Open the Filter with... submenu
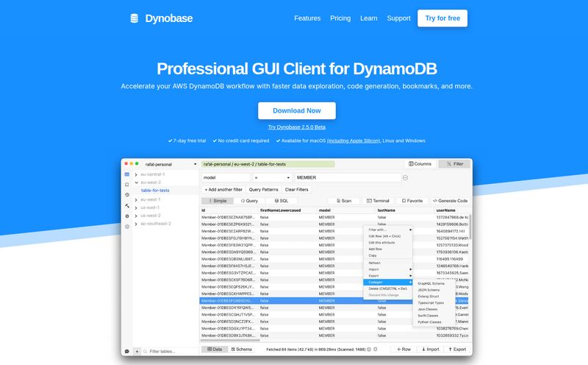588x365 pixels. pos(388,230)
